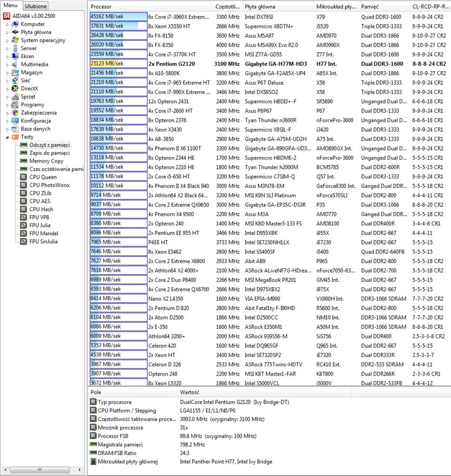Screen dimensions: 451x476
Task: Open the Baza danych icon
Action: 15,129
